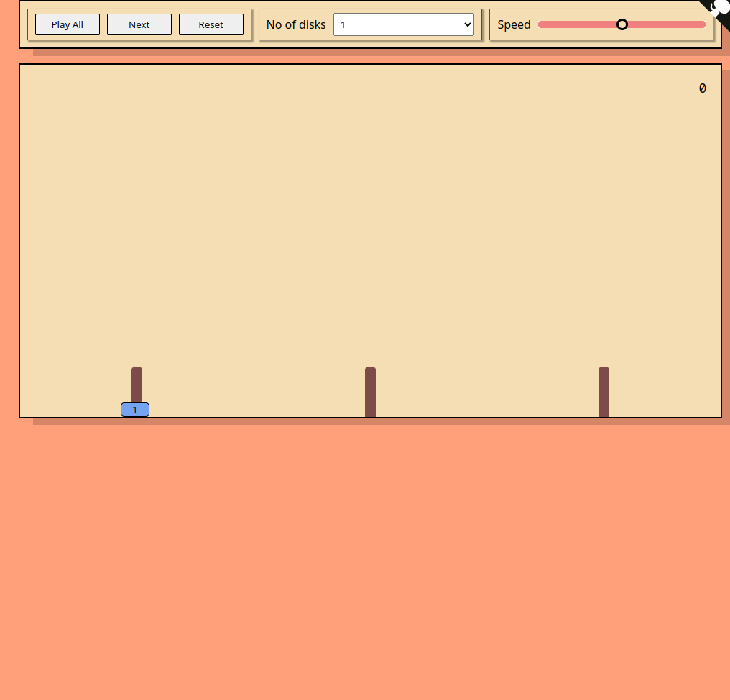This screenshot has width=730, height=700.
Task: Click the move counter showing 0
Action: click(x=702, y=88)
